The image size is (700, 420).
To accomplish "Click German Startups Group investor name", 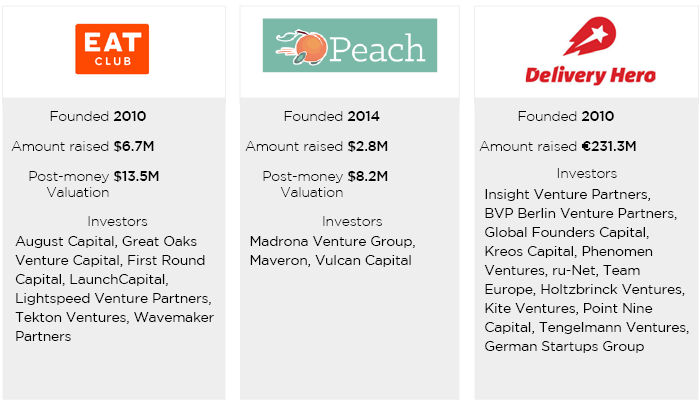I will point(564,346).
